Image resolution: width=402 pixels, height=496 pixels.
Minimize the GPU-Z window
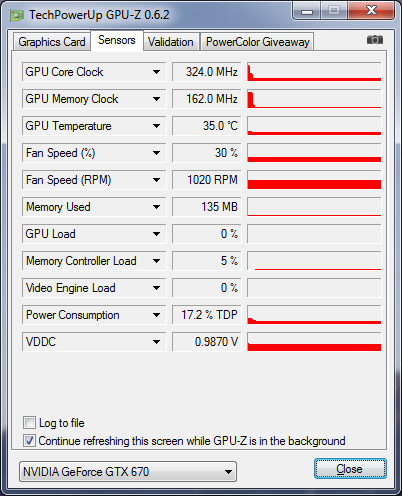click(x=307, y=11)
